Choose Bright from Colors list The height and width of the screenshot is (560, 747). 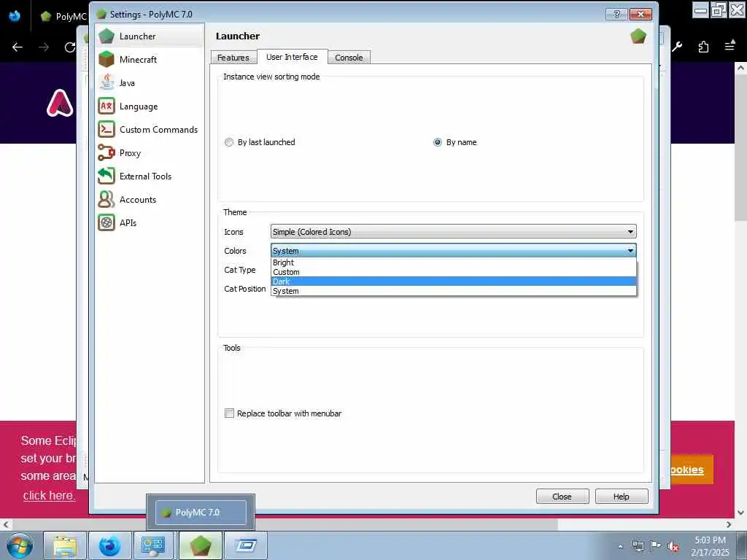pyautogui.click(x=453, y=262)
